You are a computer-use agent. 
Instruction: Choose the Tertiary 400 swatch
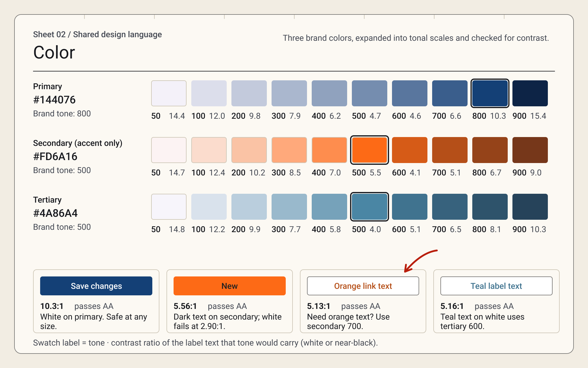pyautogui.click(x=329, y=207)
